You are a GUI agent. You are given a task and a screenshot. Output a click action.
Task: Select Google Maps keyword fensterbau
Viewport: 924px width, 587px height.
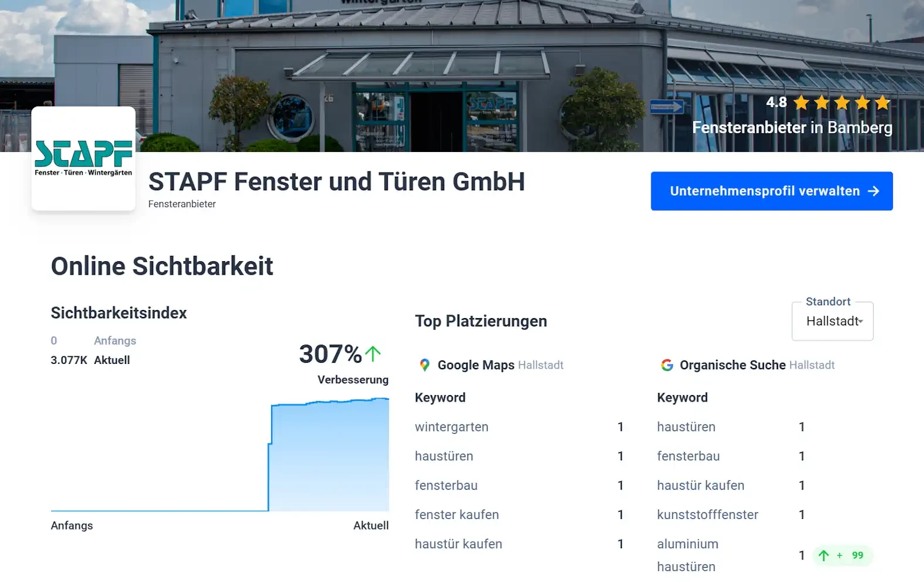click(x=446, y=485)
